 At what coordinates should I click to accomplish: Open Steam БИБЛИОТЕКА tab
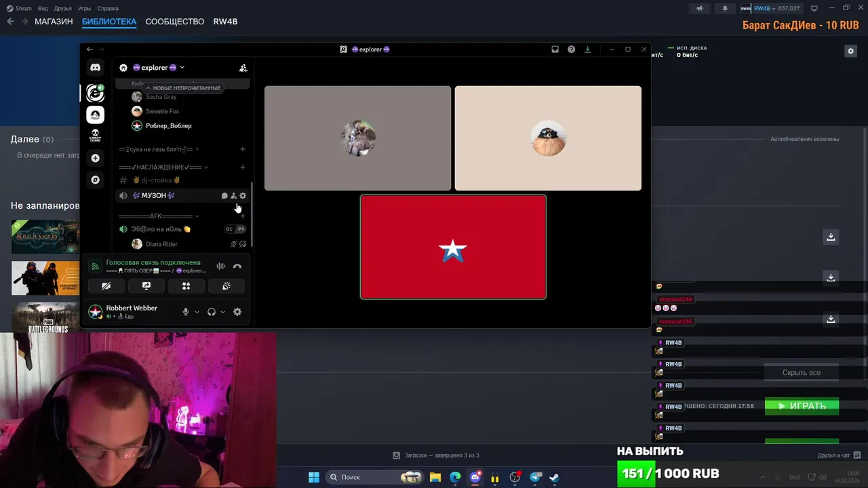tap(109, 22)
